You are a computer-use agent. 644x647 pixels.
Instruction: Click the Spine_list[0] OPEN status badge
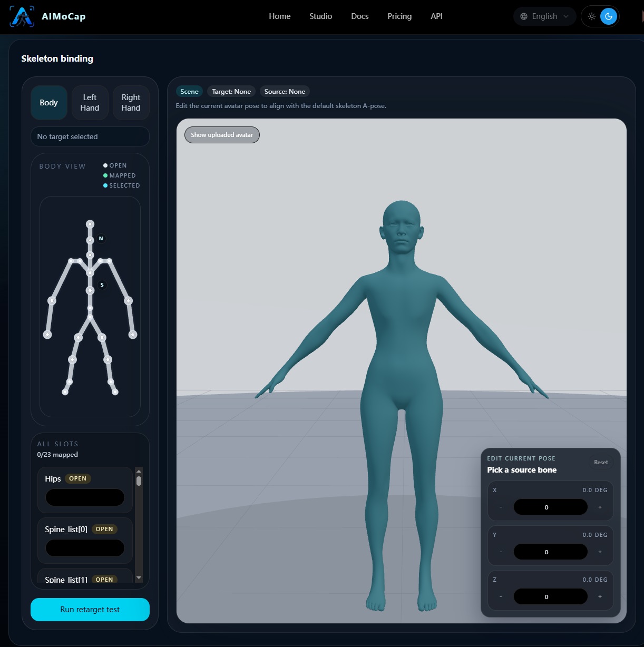point(104,529)
